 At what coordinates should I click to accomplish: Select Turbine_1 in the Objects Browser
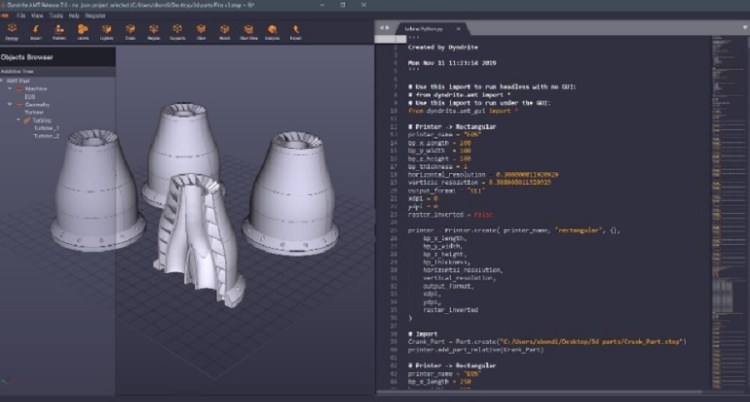(x=48, y=127)
